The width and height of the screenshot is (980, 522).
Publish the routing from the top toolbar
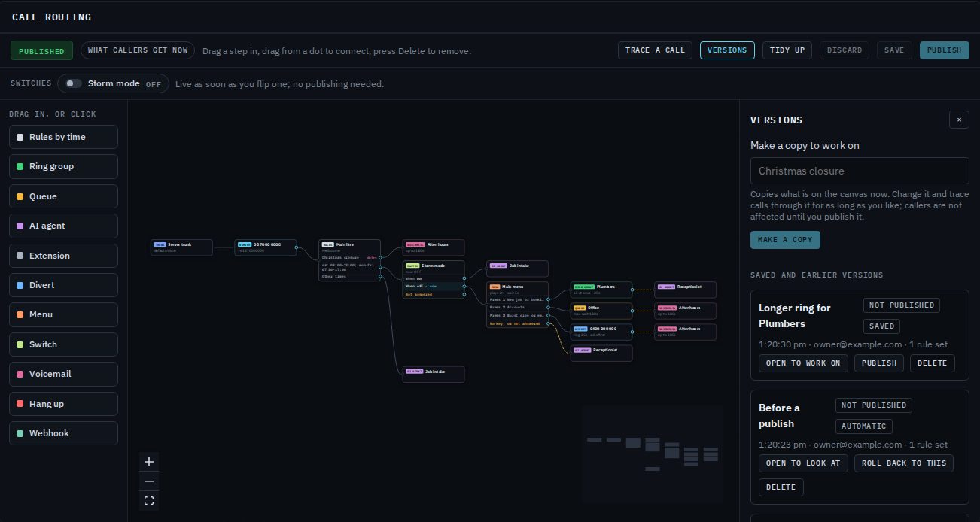pyautogui.click(x=945, y=50)
